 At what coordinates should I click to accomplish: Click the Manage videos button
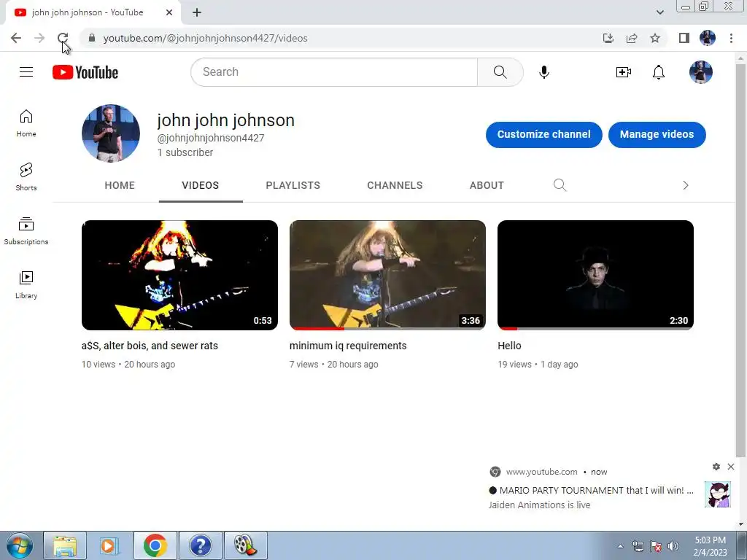657,134
